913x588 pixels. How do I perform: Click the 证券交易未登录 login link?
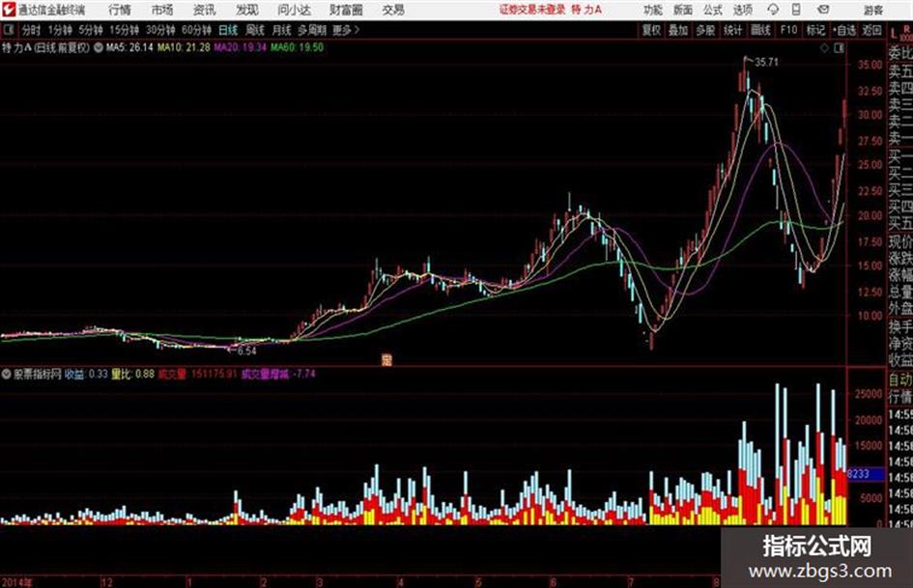coord(532,10)
